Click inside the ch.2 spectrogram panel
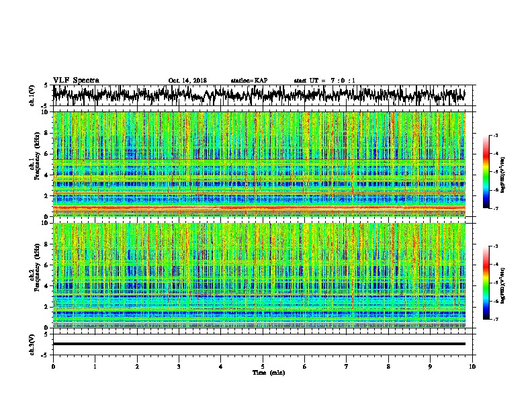532x411 pixels. 259,275
